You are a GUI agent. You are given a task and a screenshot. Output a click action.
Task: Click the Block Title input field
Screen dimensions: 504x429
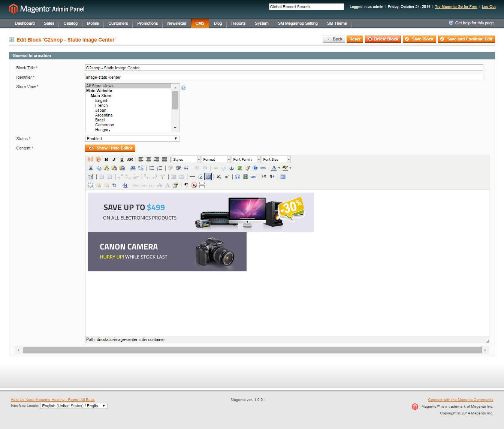(284, 68)
